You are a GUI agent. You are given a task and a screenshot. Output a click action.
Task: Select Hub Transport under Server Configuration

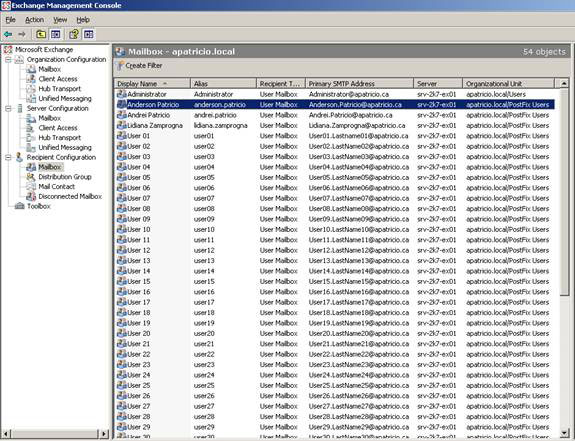coord(59,138)
